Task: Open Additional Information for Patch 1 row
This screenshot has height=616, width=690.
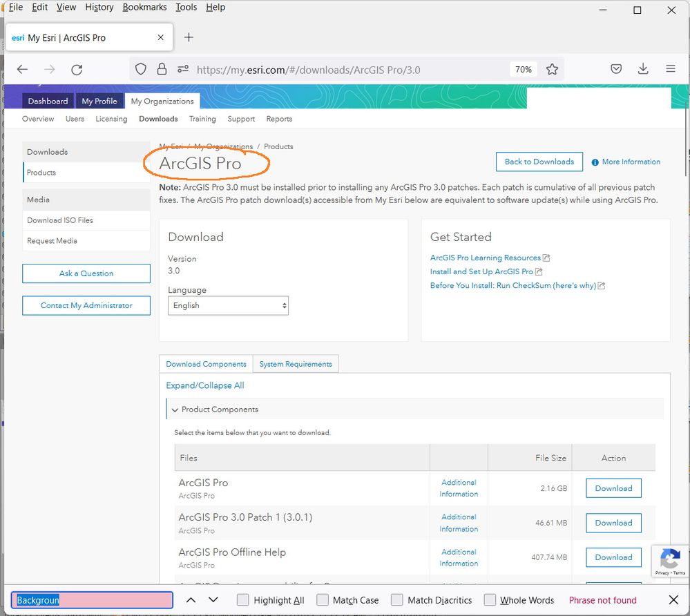Action: pyautogui.click(x=459, y=523)
